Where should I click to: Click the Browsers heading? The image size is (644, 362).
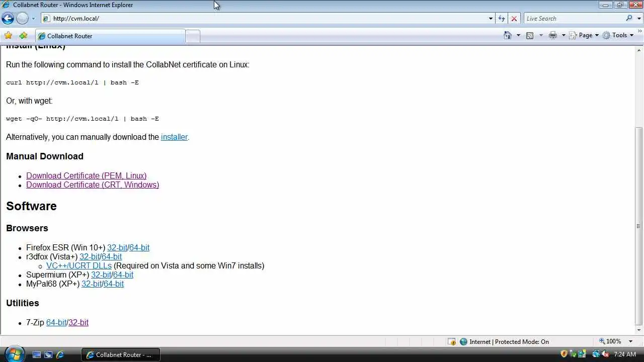(27, 228)
